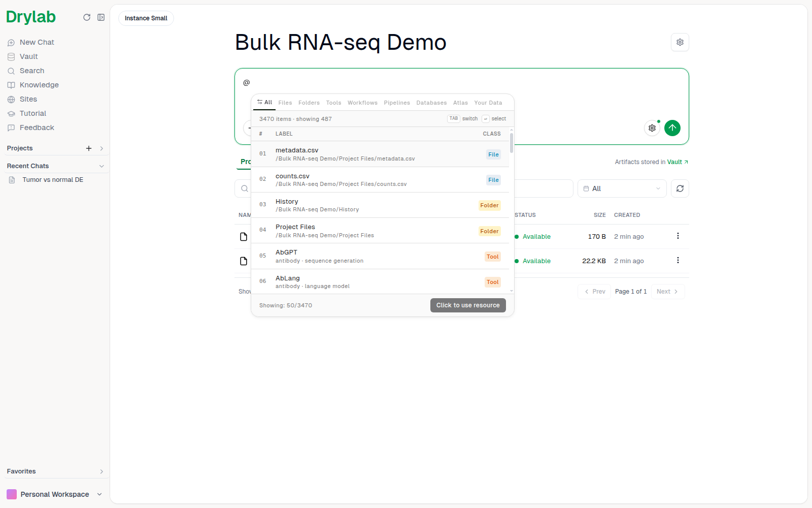Refresh the artifacts list
The height and width of the screenshot is (508, 812).
(680, 188)
